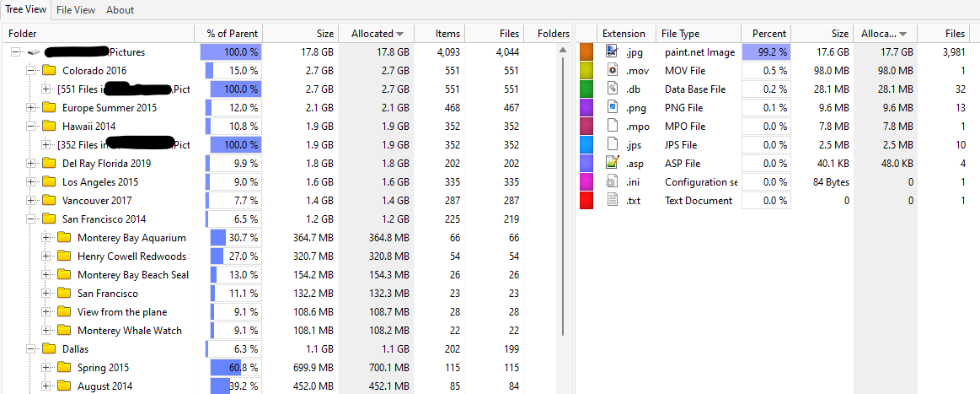The image size is (980, 394).
Task: Switch to the File View tab
Action: tap(76, 10)
